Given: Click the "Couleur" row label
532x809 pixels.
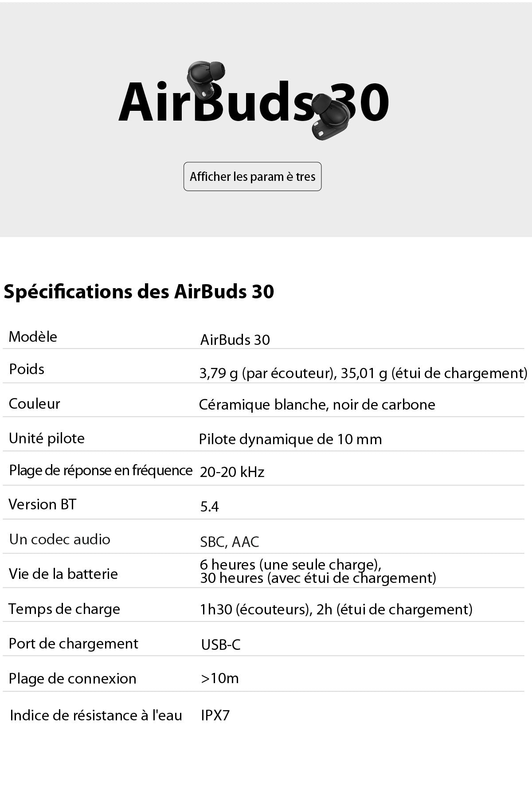Looking at the screenshot, I should click(34, 404).
